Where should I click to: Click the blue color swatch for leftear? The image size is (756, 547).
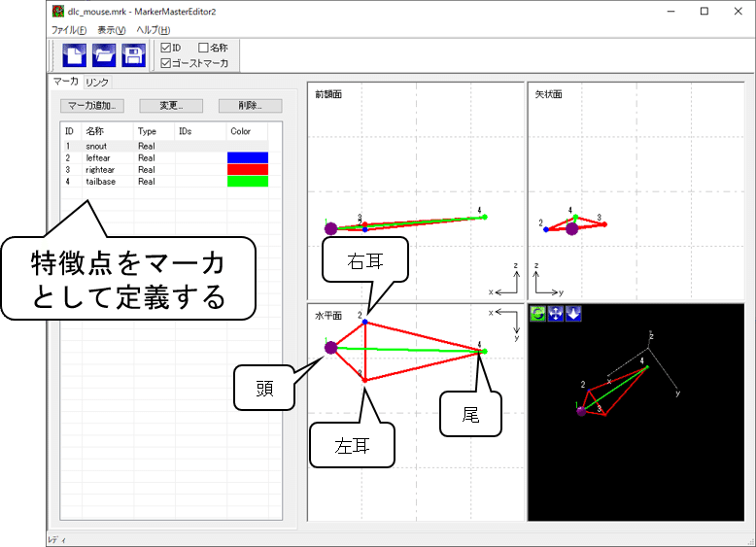click(x=248, y=157)
